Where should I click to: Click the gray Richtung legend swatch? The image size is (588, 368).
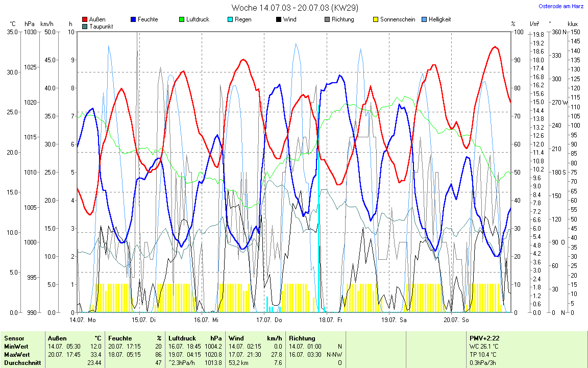click(327, 20)
